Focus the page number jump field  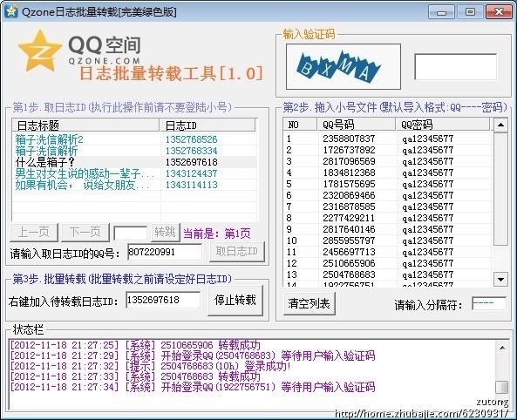click(130, 233)
